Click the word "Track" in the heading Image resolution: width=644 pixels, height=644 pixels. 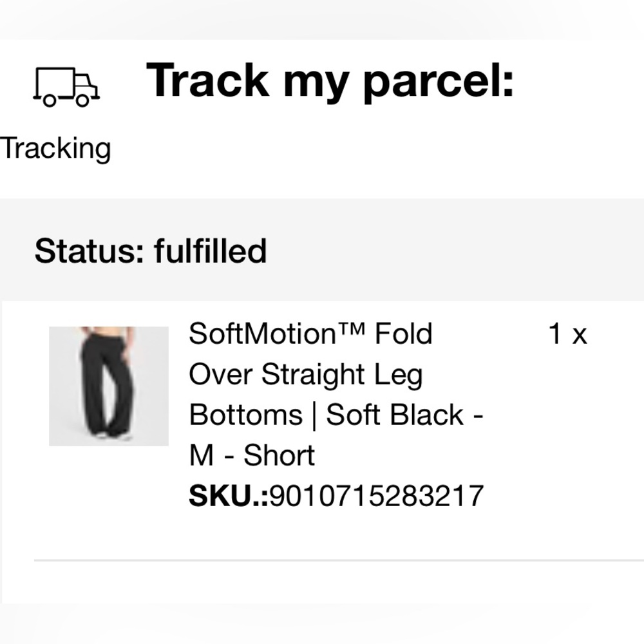coord(208,80)
